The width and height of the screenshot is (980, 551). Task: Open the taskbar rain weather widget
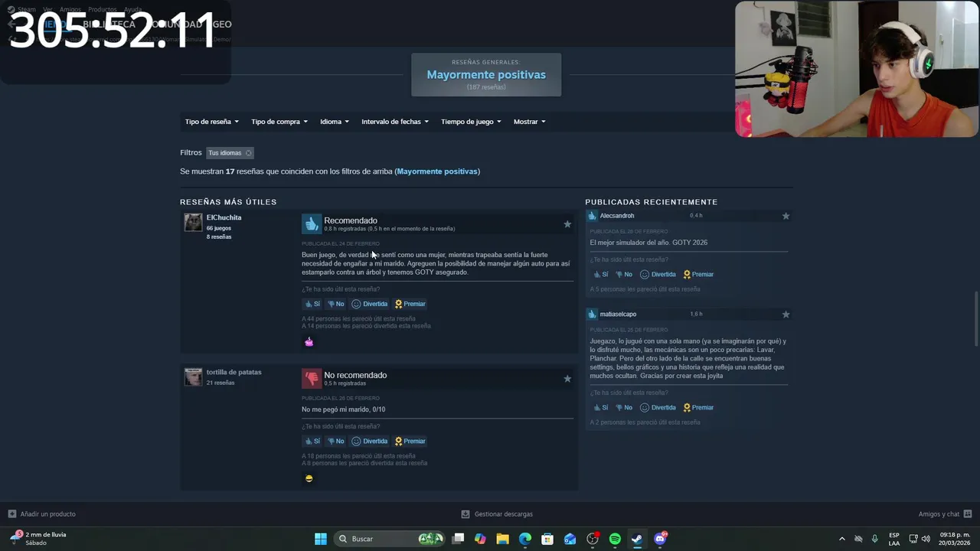click(38, 539)
